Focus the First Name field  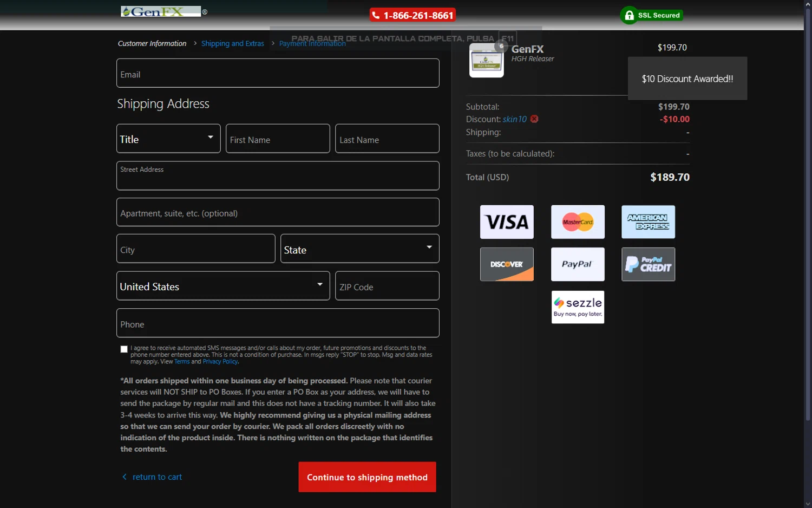[278, 139]
